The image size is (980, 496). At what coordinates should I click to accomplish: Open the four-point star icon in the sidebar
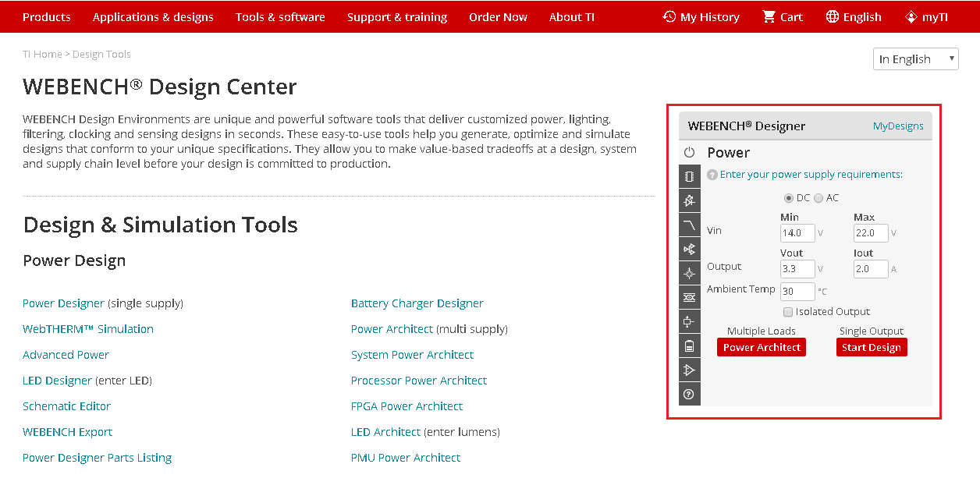pyautogui.click(x=689, y=274)
